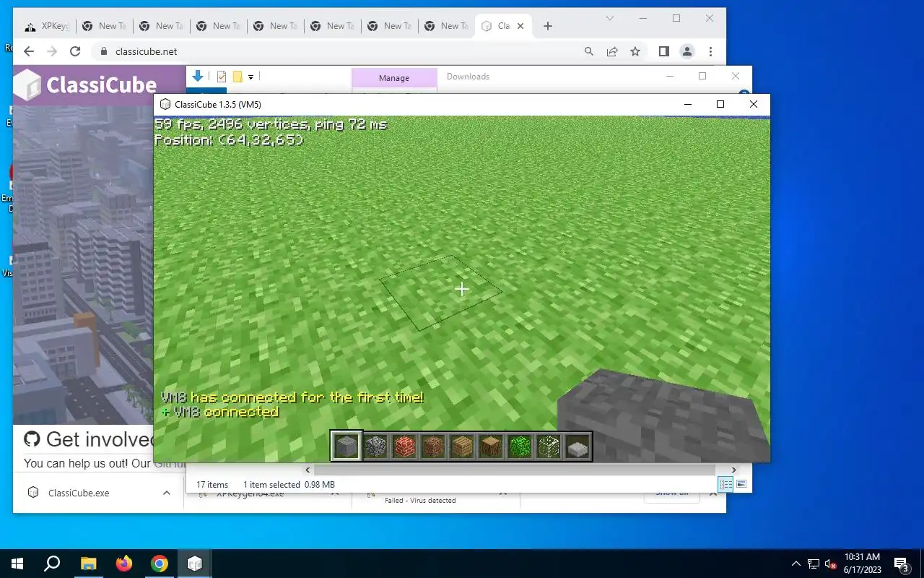Switch File Explorer to details view
924x578 pixels.
[726, 484]
